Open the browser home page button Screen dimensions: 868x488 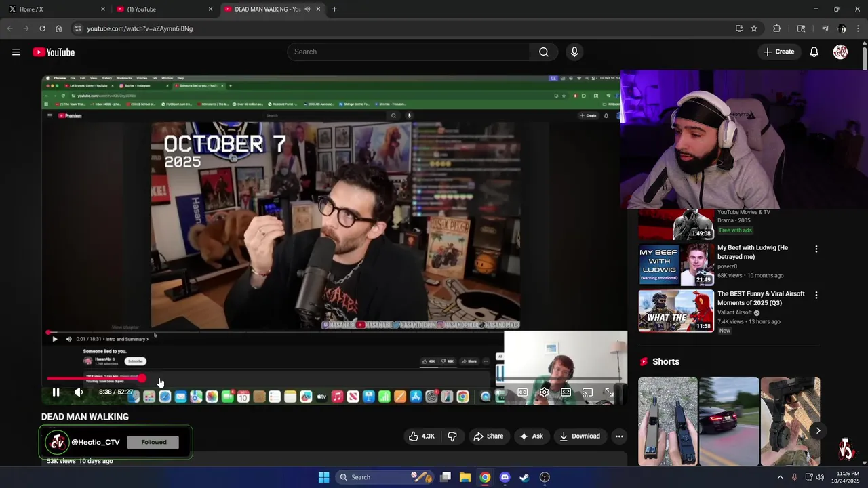58,28
